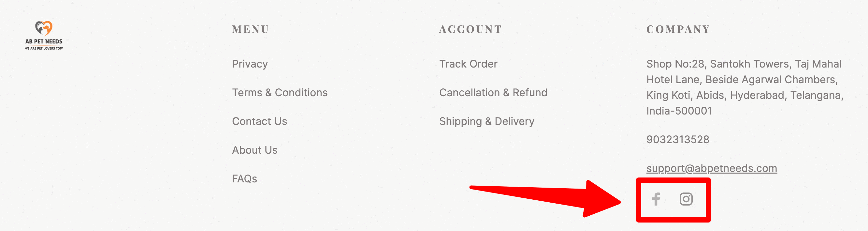
Task: Go to Contact Us
Action: [x=259, y=121]
